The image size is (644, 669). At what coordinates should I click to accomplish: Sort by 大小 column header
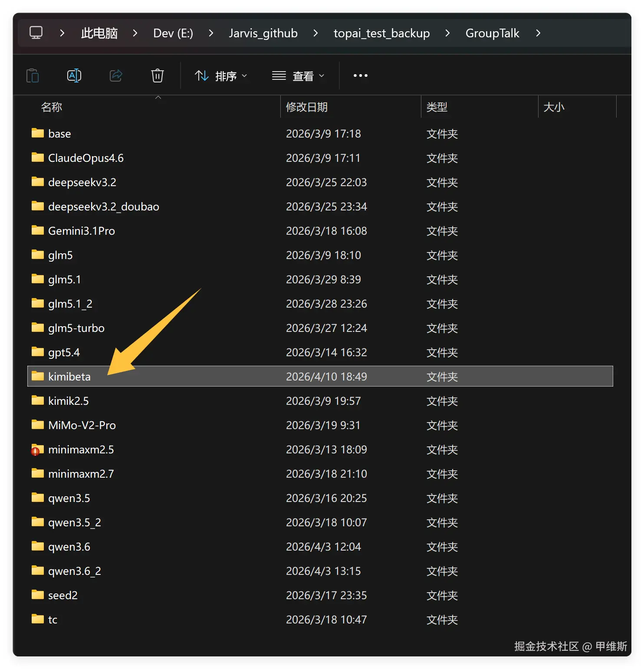[554, 107]
